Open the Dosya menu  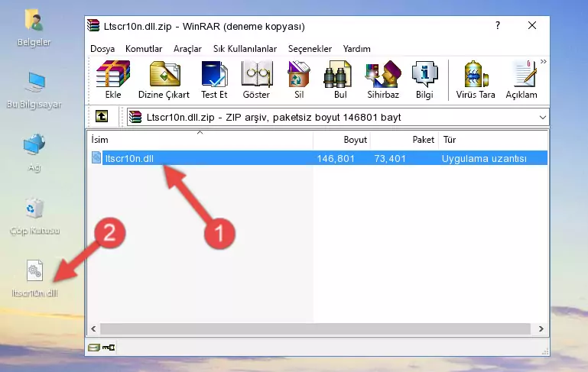pyautogui.click(x=102, y=49)
